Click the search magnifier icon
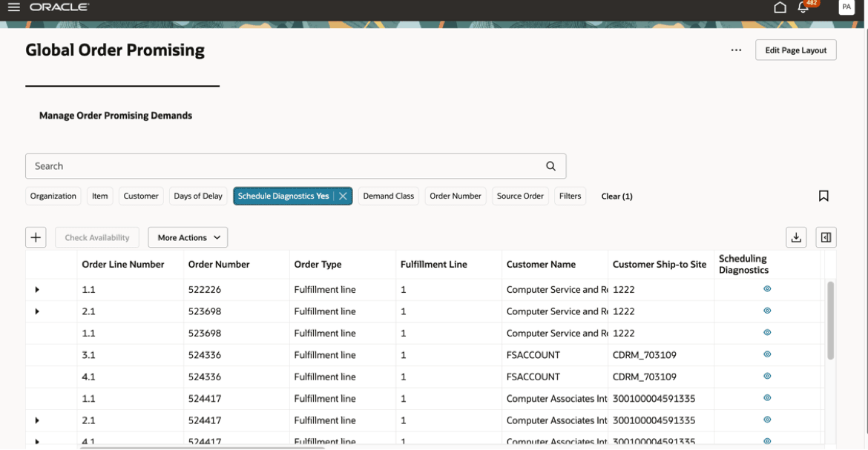 tap(550, 166)
